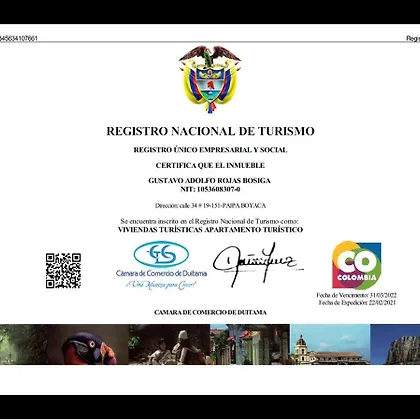Click the colonial street houses photo
The height and width of the screenshot is (420, 420).
point(250,344)
